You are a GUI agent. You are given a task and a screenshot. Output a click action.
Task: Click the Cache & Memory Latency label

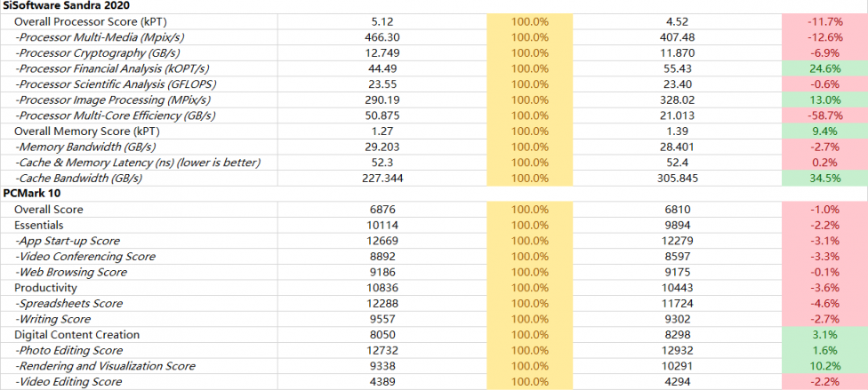pyautogui.click(x=138, y=163)
